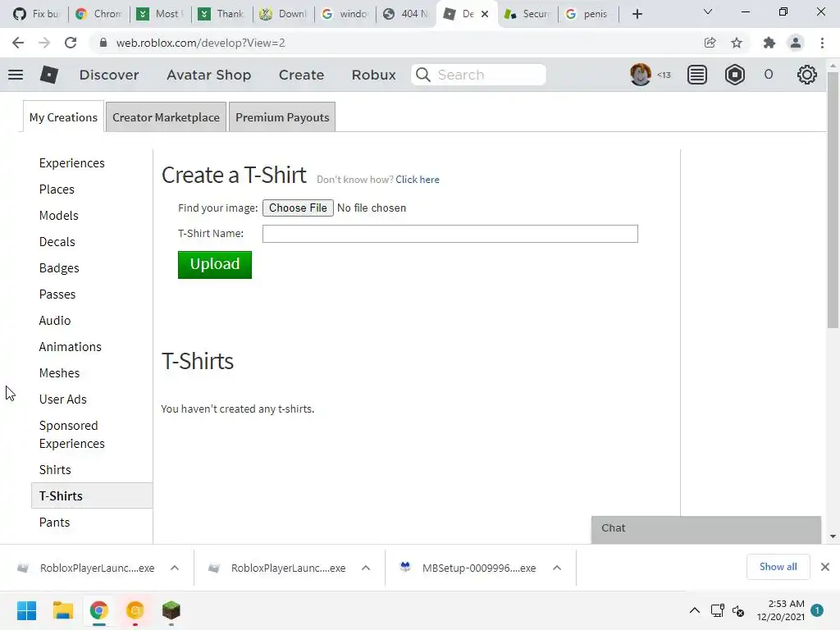Open a new browser tab with plus icon
840x630 pixels.
(x=637, y=14)
